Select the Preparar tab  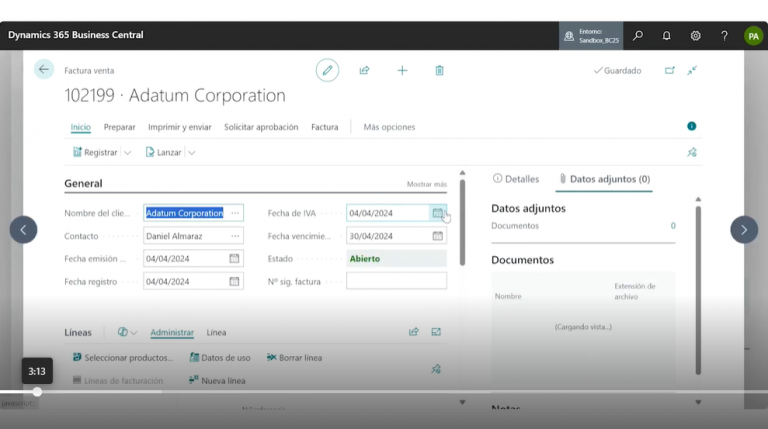pos(120,127)
